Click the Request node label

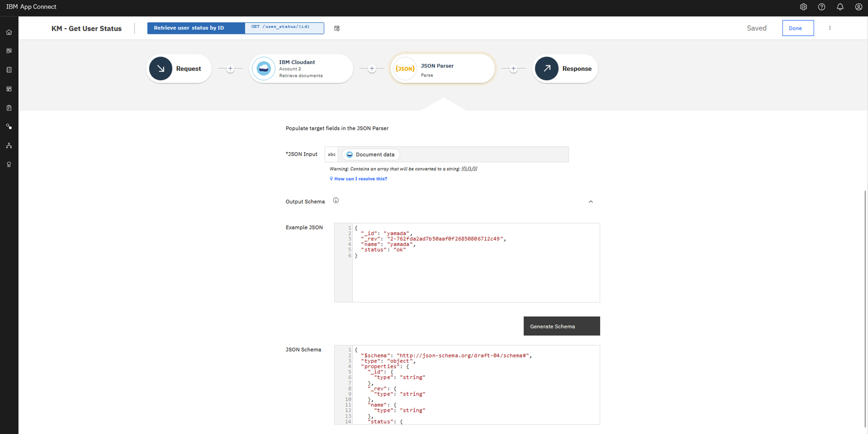(188, 69)
